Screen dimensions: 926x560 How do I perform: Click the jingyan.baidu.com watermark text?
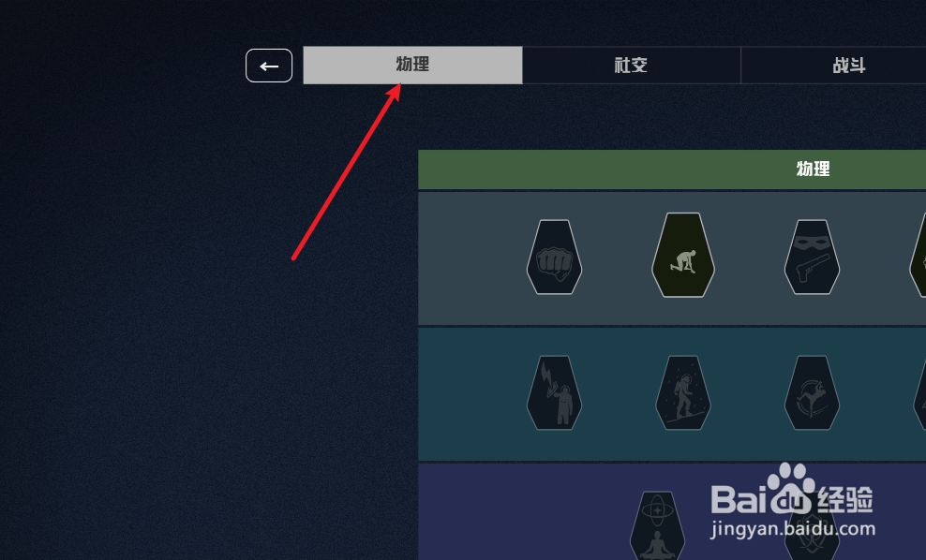pyautogui.click(x=793, y=529)
